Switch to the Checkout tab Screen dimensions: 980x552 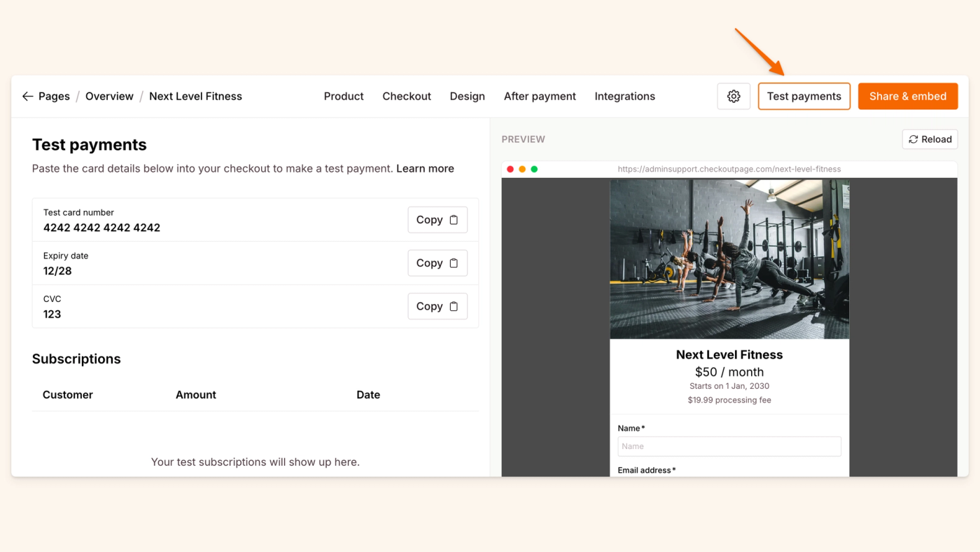[407, 97]
